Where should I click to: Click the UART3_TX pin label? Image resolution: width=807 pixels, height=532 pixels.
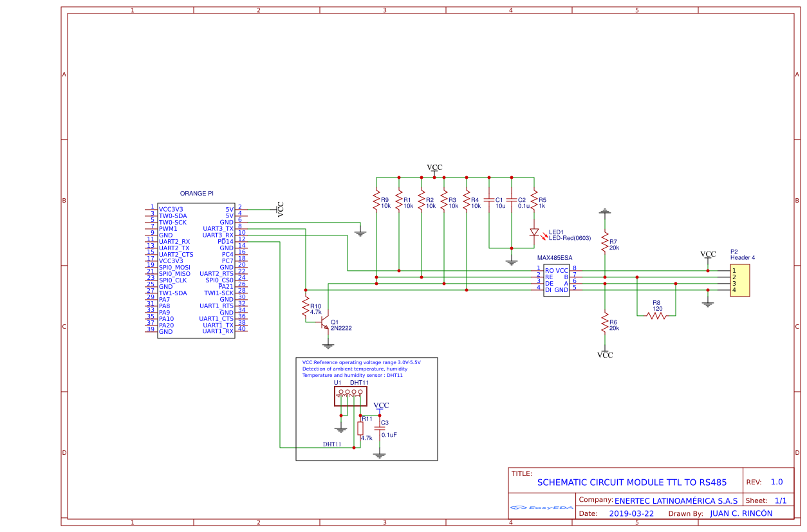218,228
